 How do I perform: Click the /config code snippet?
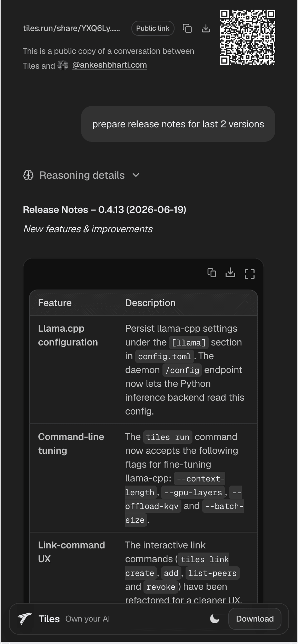pos(182,370)
